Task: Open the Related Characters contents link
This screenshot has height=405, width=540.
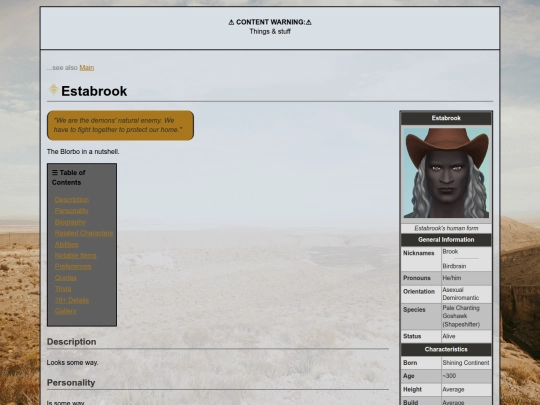Action: click(84, 233)
